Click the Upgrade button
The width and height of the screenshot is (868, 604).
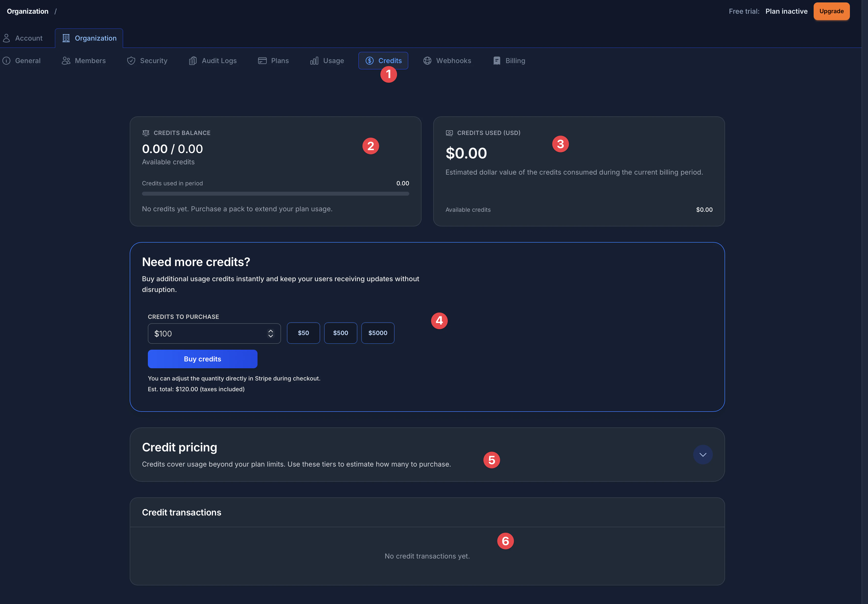coord(831,11)
